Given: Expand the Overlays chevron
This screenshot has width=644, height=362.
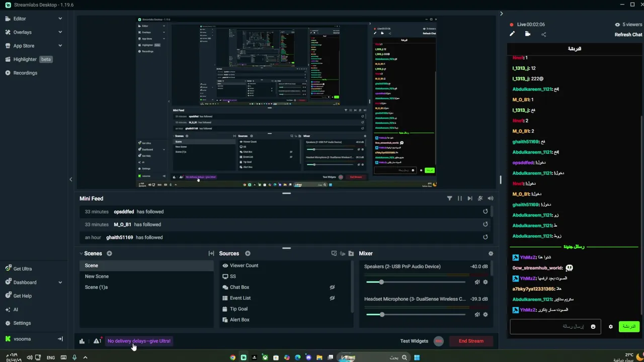Looking at the screenshot, I should point(60,32).
